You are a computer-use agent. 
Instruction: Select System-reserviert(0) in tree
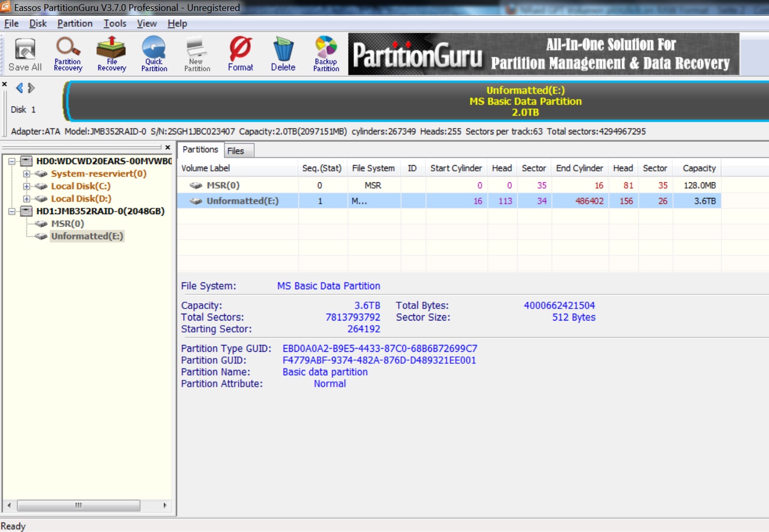pos(98,174)
